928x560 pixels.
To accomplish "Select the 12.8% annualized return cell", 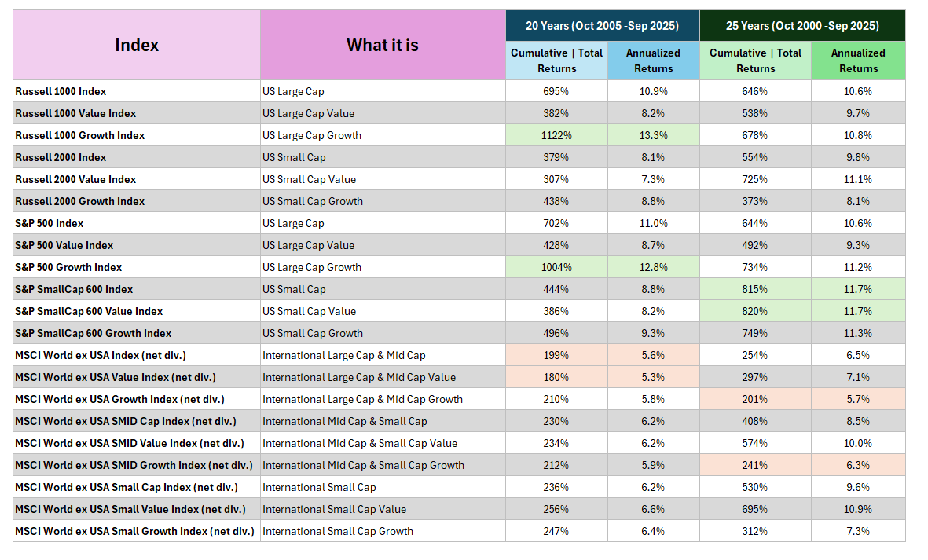I will tap(653, 267).
